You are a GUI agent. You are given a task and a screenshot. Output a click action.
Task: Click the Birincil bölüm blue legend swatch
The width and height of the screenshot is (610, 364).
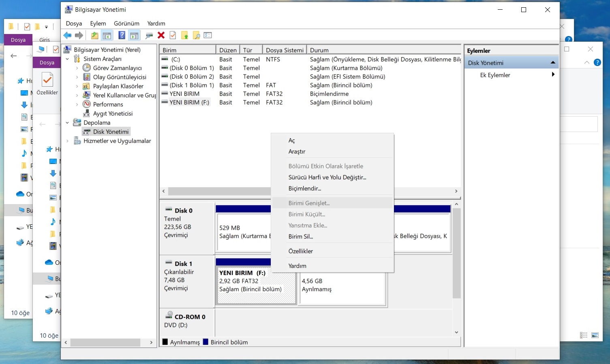(205, 342)
